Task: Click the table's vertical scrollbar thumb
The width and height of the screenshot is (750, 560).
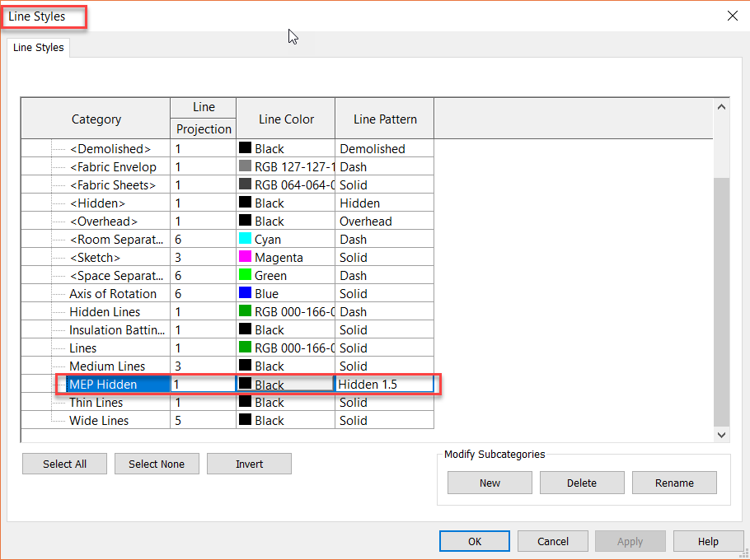Action: click(x=721, y=302)
